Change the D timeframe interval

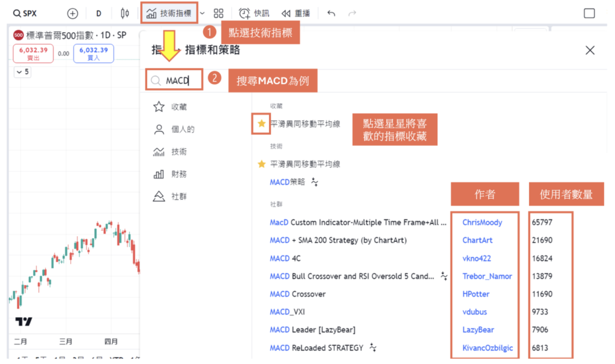[98, 13]
